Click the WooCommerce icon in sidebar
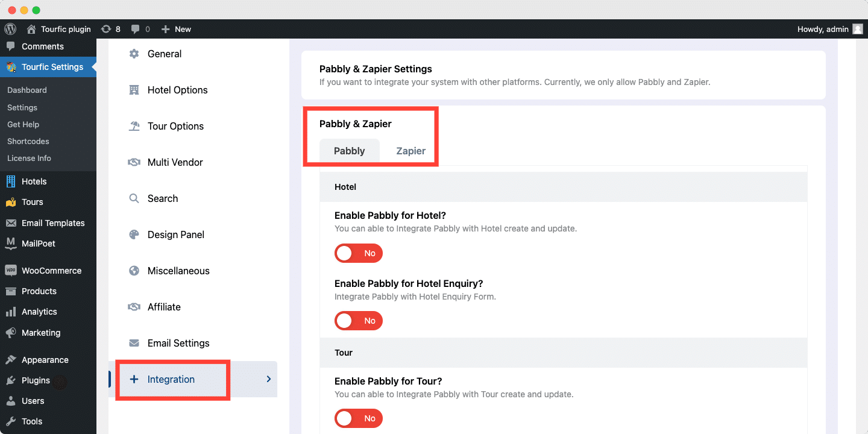The height and width of the screenshot is (434, 868). (x=11, y=271)
